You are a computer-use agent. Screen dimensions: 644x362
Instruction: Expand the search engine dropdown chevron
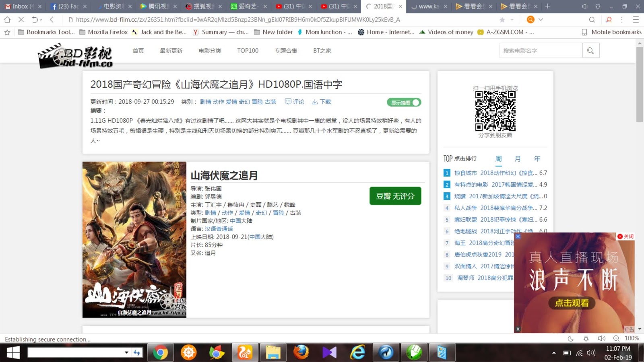point(541,19)
